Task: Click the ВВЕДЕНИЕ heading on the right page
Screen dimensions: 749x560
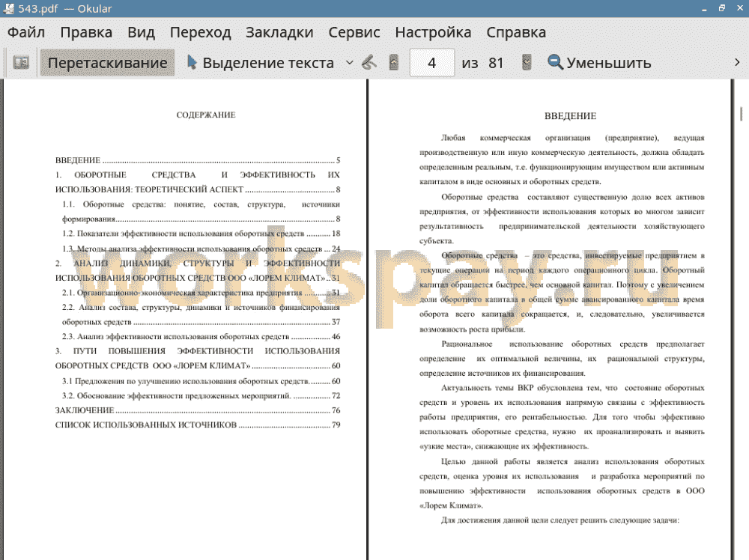Action: click(570, 116)
